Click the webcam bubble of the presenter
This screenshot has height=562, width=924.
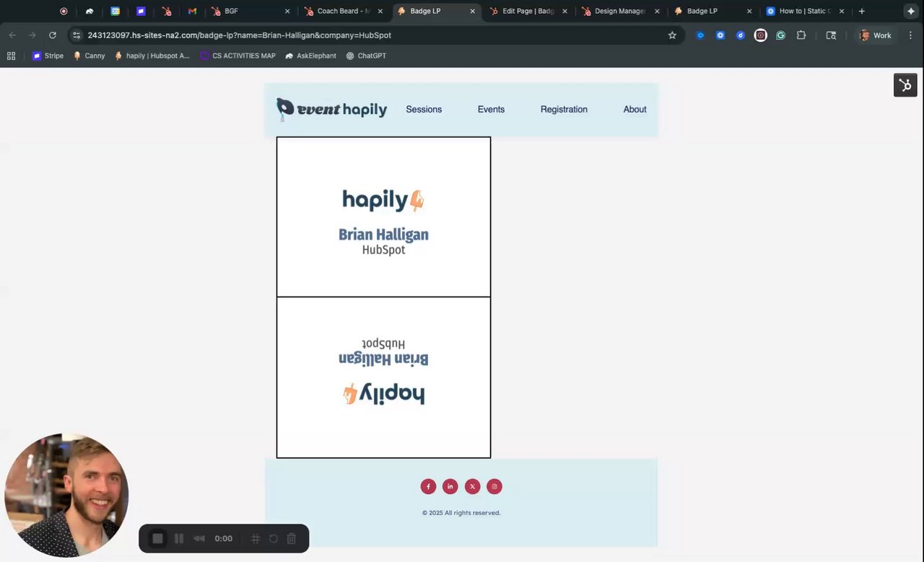(x=66, y=495)
